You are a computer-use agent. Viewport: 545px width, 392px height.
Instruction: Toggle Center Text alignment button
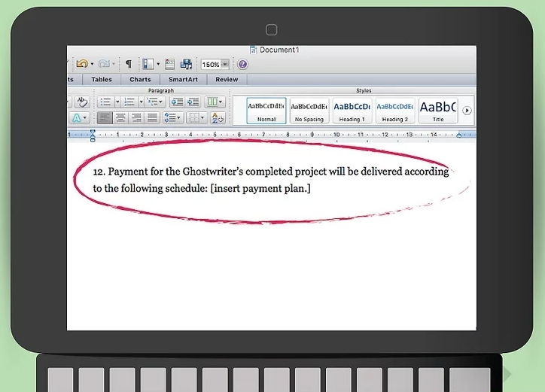click(x=120, y=118)
